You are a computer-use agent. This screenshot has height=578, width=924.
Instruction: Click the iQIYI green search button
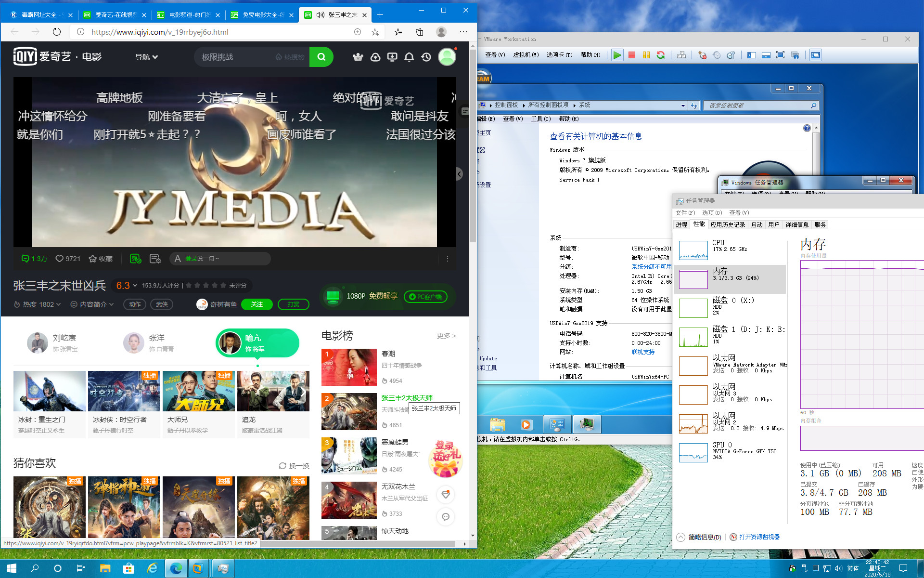click(x=321, y=57)
